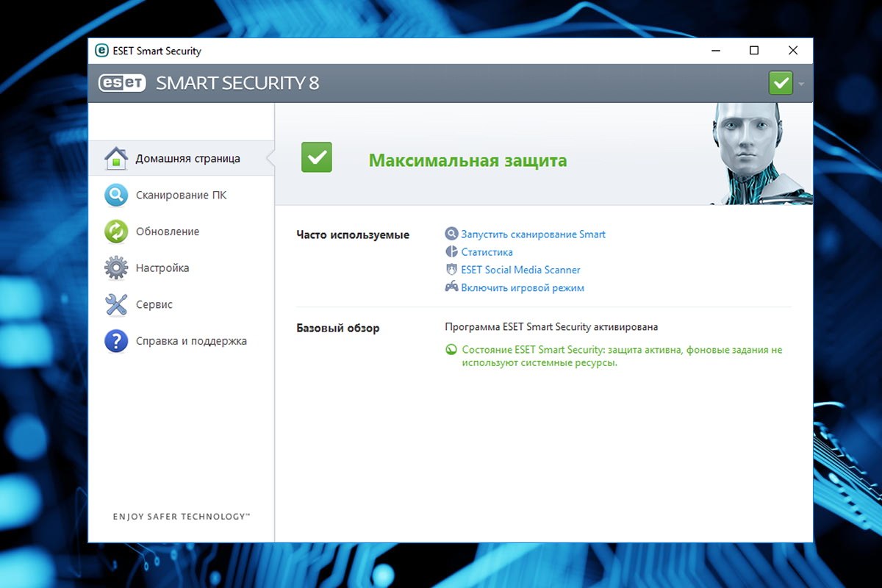Click text Программа ESET Smart Security активирована
882x588 pixels.
pos(552,326)
